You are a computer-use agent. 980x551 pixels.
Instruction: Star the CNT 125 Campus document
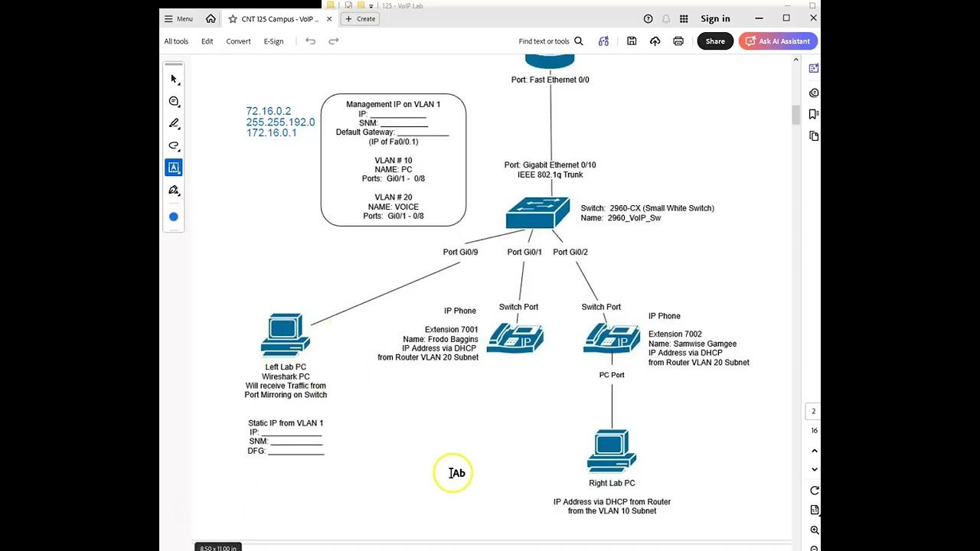click(233, 18)
